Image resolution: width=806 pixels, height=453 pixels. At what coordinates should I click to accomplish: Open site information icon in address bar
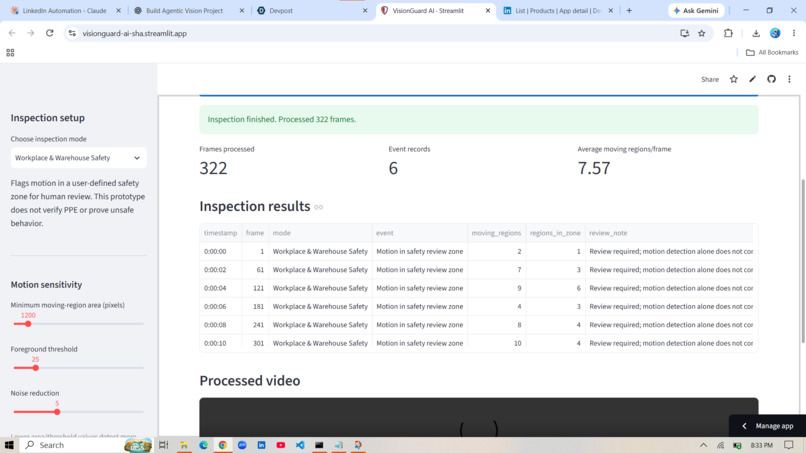point(72,33)
